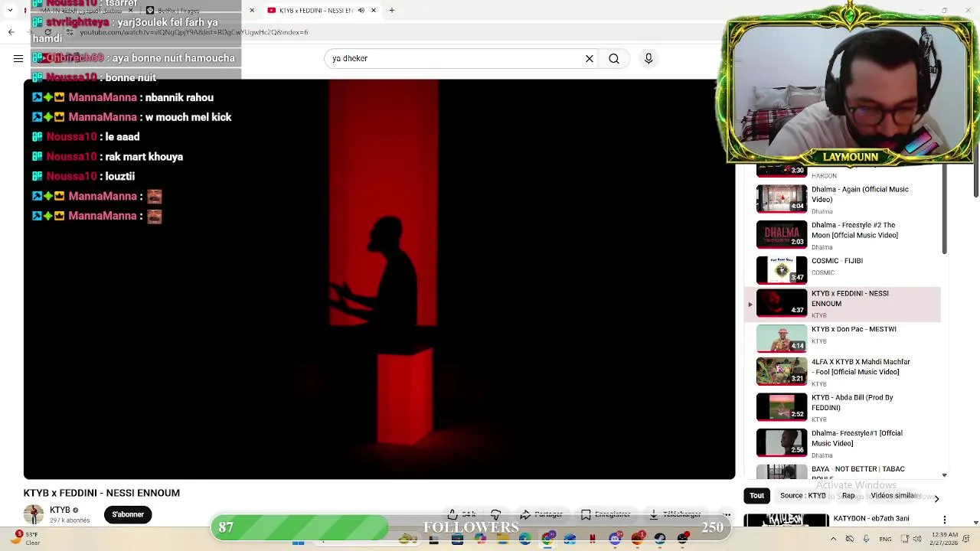Open the KTYB channel name link

(60, 510)
